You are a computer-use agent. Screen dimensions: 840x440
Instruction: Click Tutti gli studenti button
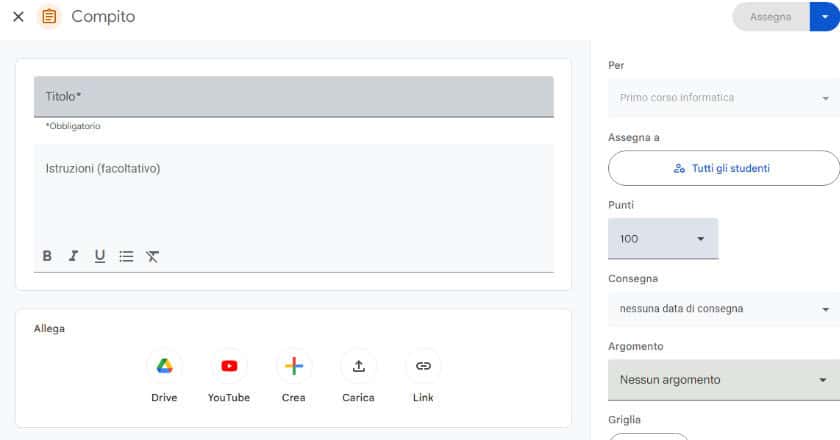tap(724, 168)
